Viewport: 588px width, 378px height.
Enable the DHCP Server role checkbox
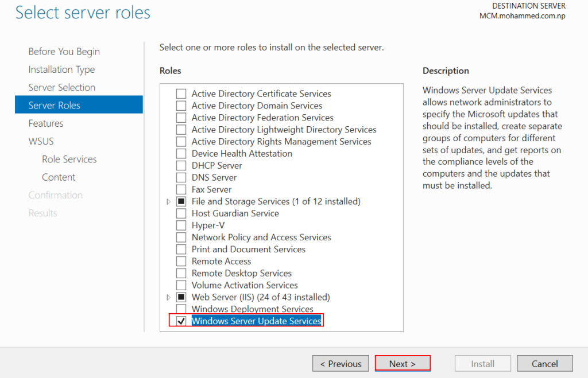click(181, 165)
